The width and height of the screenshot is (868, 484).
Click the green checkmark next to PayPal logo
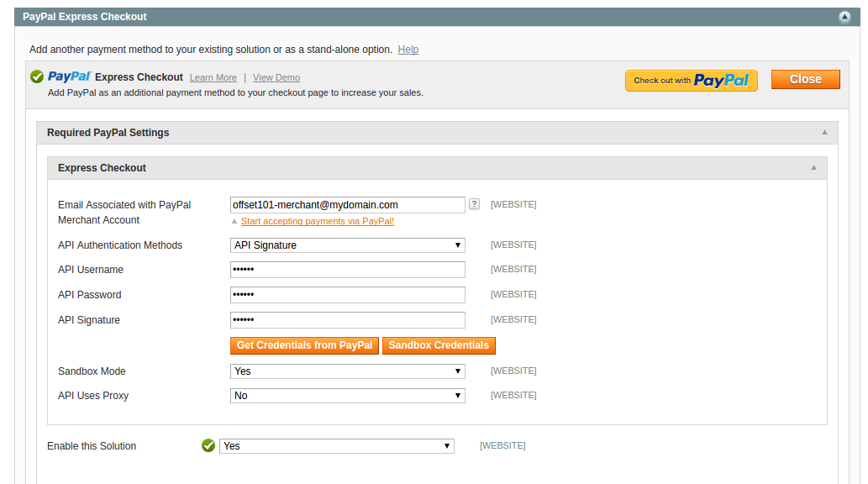pyautogui.click(x=37, y=77)
